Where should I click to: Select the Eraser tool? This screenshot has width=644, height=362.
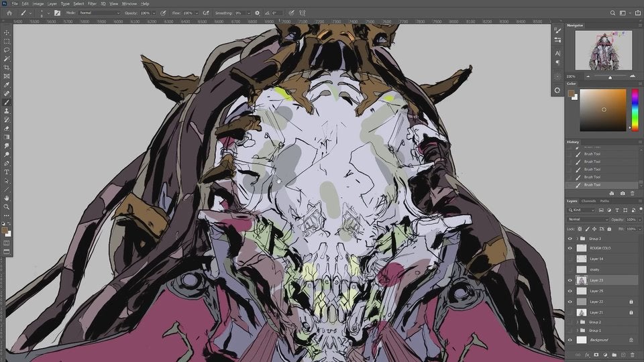click(7, 129)
